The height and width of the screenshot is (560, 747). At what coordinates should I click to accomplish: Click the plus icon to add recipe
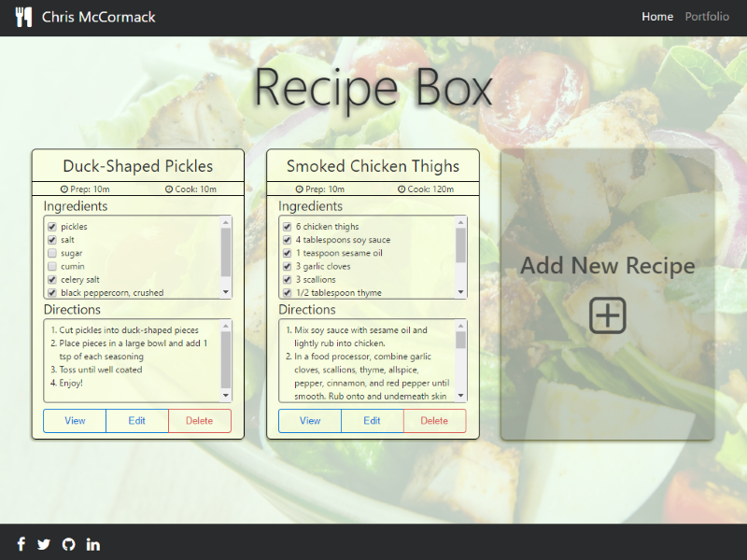point(608,316)
